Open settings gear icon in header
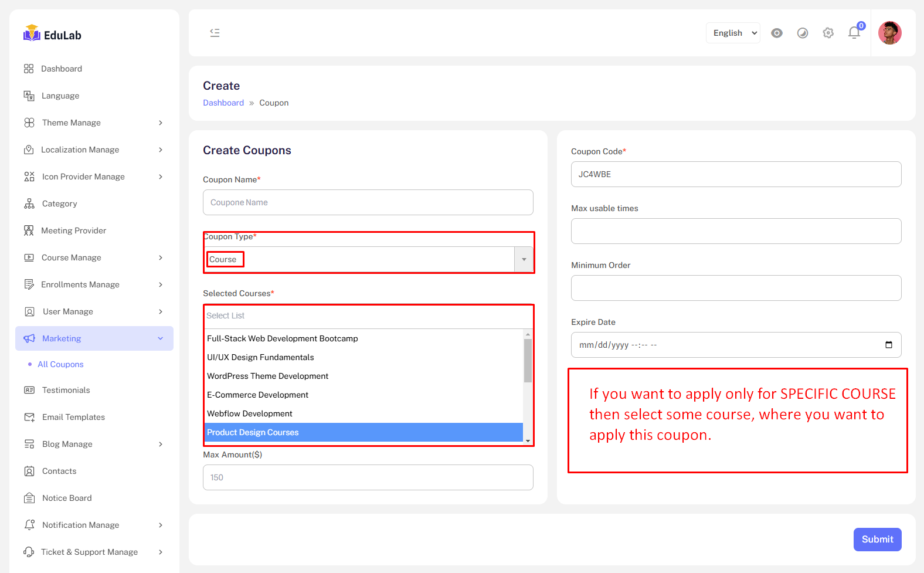This screenshot has width=924, height=573. click(x=828, y=33)
